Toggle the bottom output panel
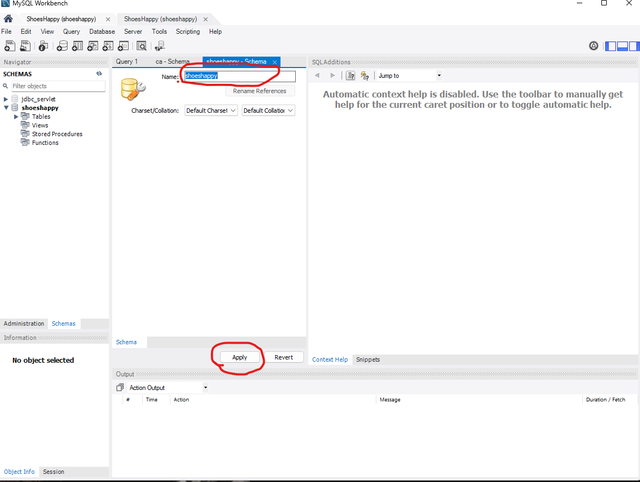Screen dimensions: 640x482 (x=622, y=46)
